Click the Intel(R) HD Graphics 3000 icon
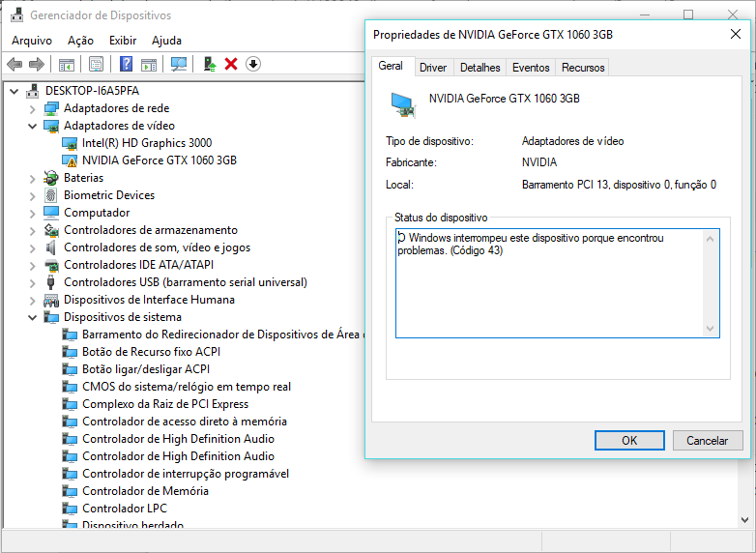This screenshot has width=756, height=553. [70, 143]
